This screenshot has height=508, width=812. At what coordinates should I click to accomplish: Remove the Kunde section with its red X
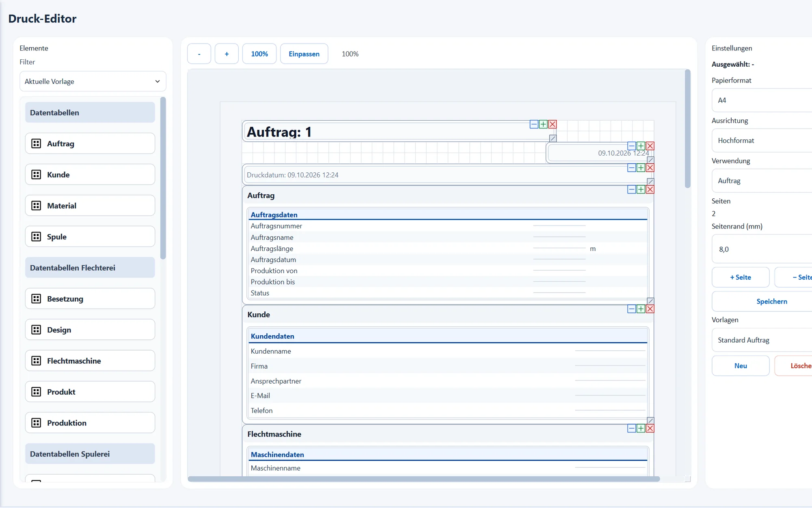click(650, 309)
